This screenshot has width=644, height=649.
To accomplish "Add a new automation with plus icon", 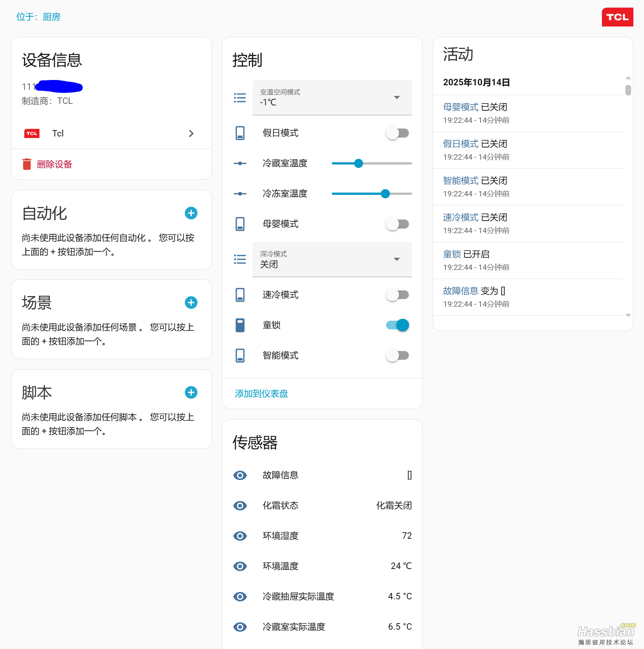I will (191, 213).
